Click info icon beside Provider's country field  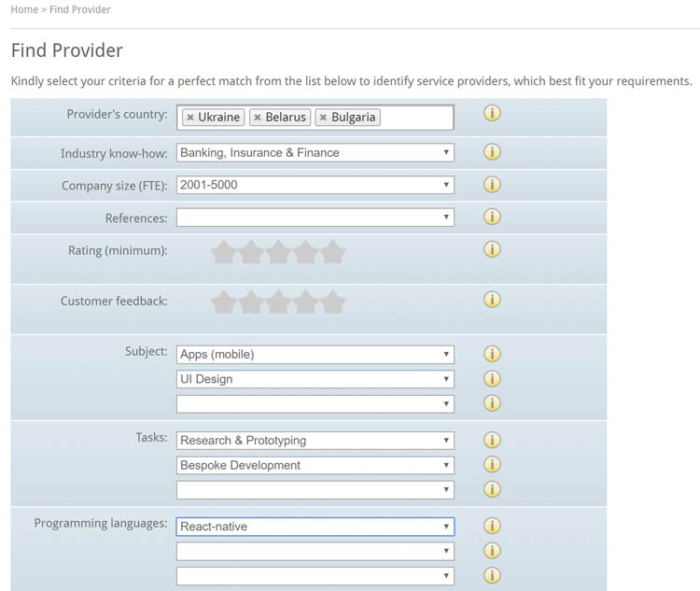pyautogui.click(x=492, y=114)
